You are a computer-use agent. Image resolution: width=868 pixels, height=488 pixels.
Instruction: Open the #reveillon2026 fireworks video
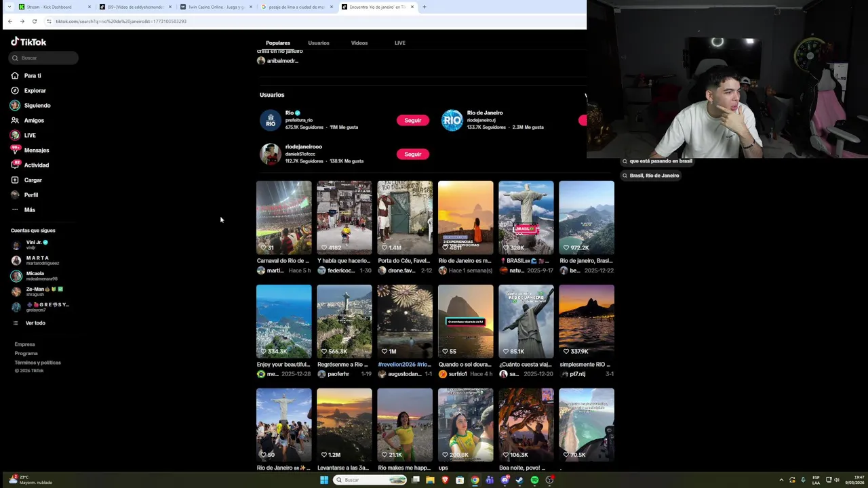click(405, 321)
